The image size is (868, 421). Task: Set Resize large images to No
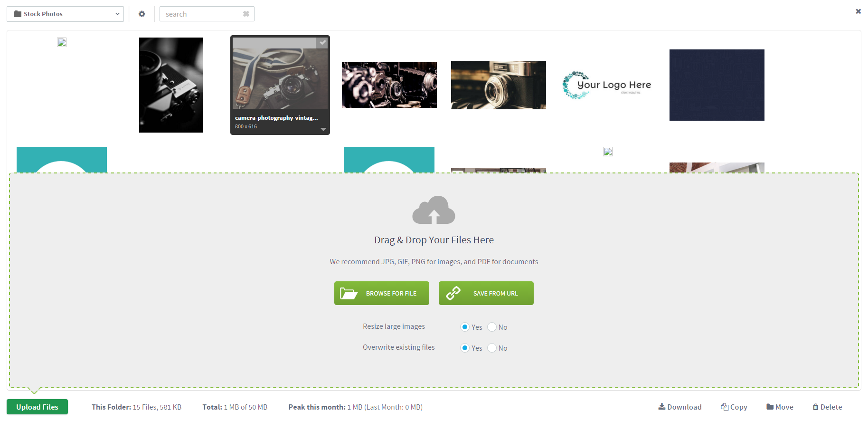pos(492,327)
